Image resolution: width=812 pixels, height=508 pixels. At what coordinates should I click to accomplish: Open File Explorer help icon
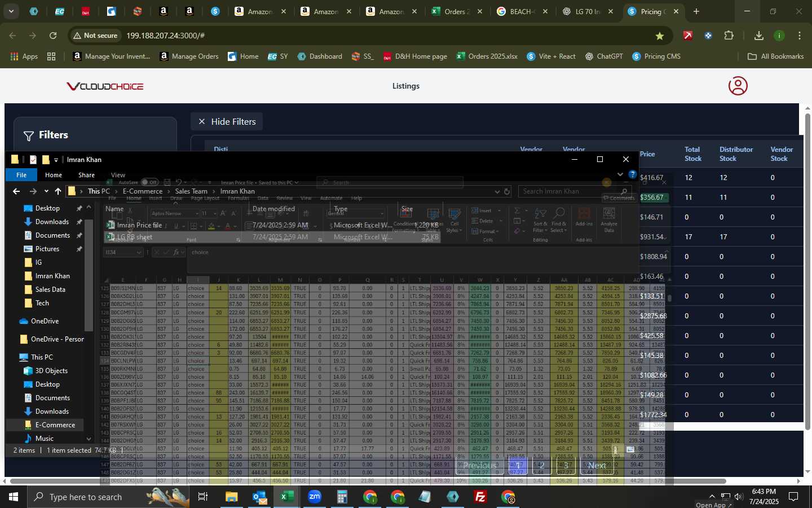click(x=633, y=174)
